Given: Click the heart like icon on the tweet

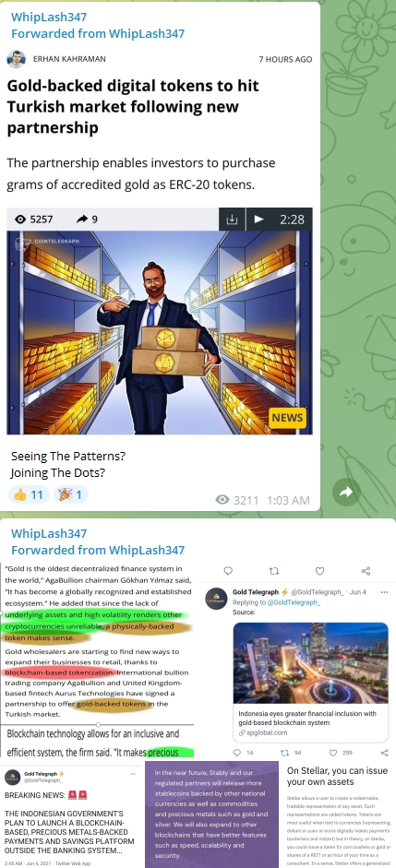Looking at the screenshot, I should 319,571.
